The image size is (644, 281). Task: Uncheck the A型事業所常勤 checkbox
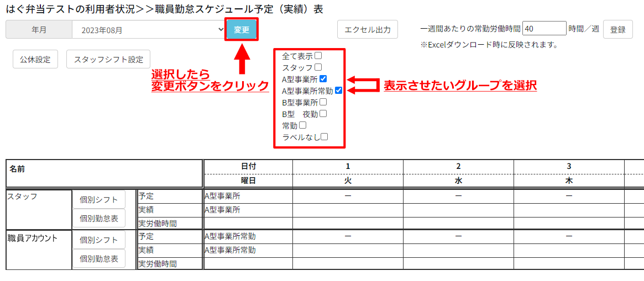click(x=338, y=91)
